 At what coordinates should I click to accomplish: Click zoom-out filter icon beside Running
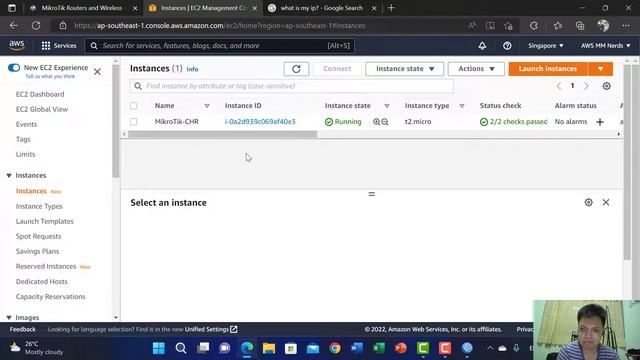[385, 122]
